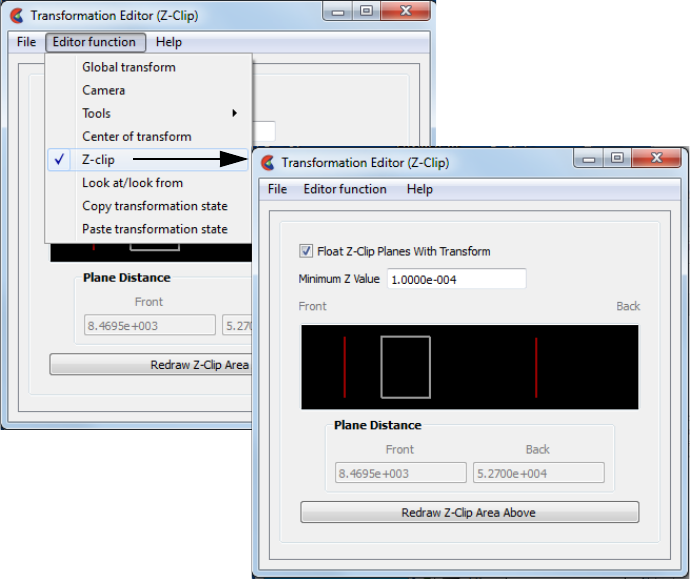Click app icon in front window title bar
Screen dimensions: 690x579
[x=268, y=162]
